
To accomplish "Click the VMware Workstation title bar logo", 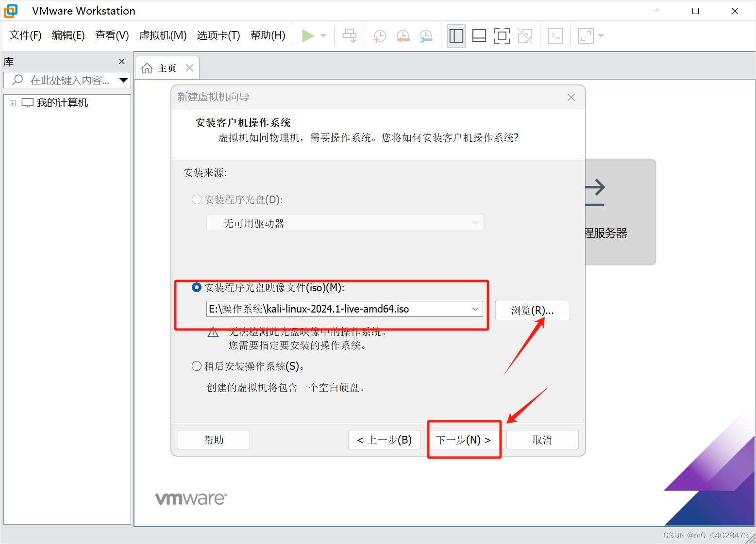I will click(11, 11).
